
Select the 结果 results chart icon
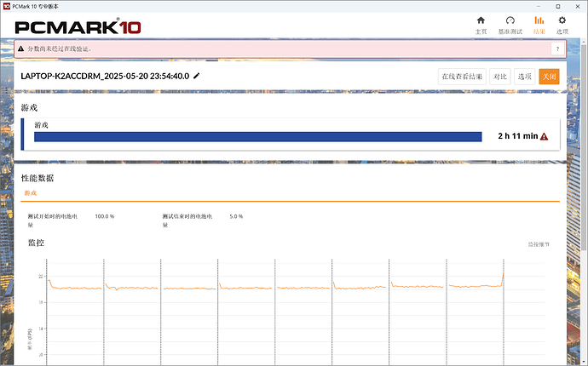tap(539, 24)
